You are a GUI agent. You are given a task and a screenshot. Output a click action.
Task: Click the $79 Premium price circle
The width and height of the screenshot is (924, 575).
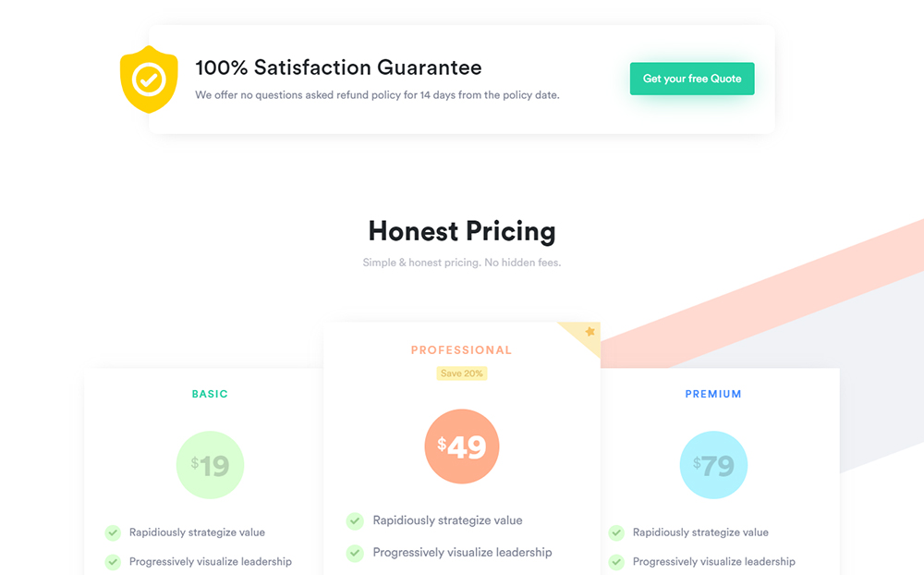pos(713,465)
